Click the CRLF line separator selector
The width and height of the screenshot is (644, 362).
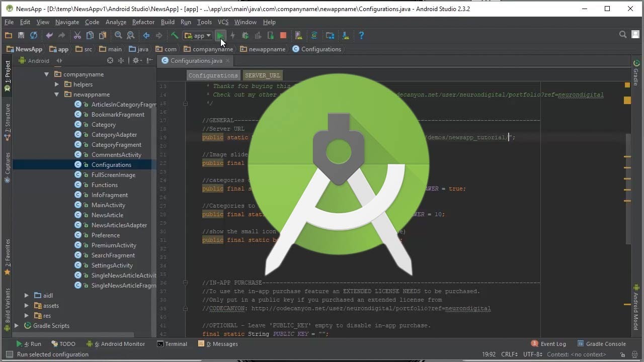(x=510, y=354)
